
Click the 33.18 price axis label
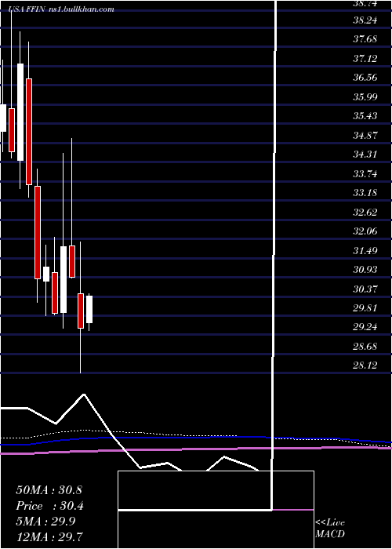coord(365,193)
